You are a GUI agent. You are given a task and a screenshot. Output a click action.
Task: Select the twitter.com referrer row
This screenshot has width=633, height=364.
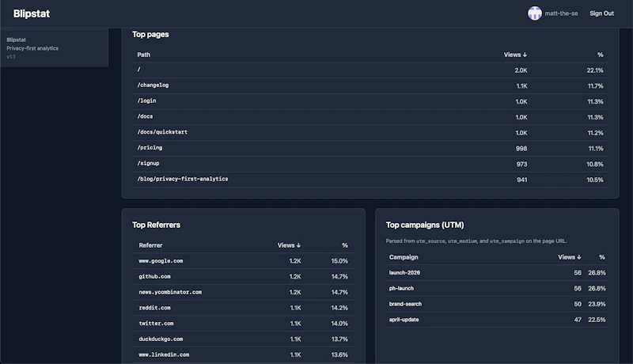tap(244, 324)
